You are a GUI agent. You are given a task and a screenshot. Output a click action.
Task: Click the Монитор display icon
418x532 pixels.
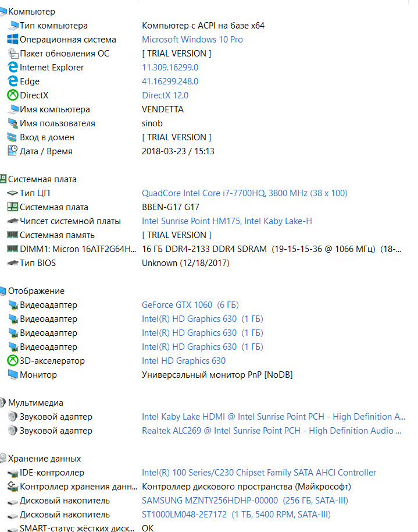(13, 375)
